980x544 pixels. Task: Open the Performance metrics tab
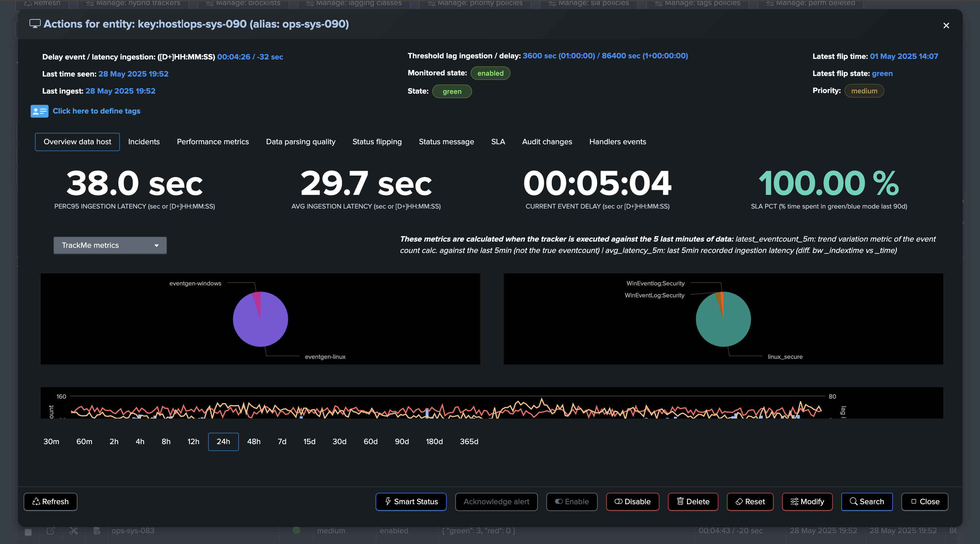[213, 141]
